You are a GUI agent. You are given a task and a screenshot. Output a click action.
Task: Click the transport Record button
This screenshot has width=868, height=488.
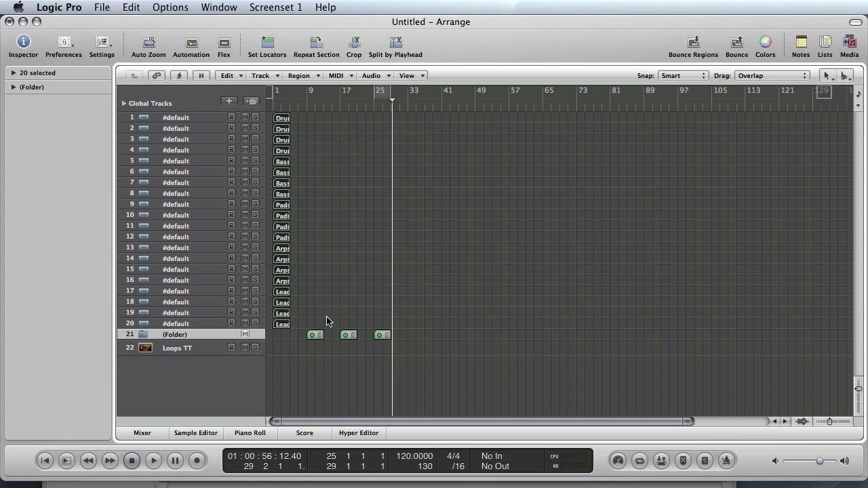point(197,461)
